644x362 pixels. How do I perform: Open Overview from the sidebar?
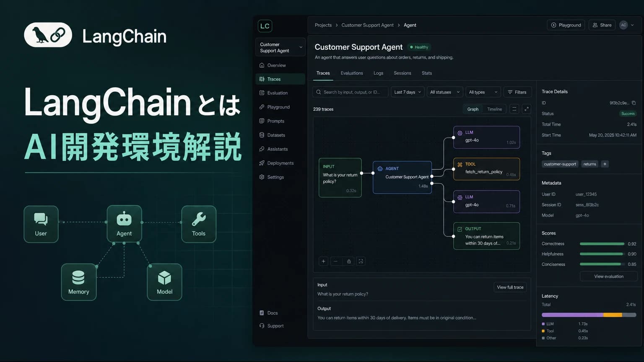point(280,65)
